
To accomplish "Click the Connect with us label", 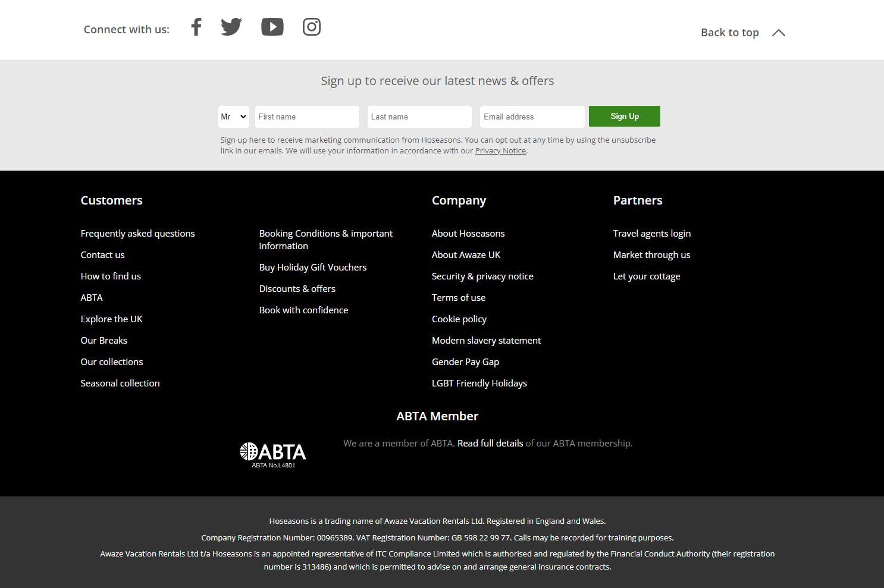I will coord(127,30).
